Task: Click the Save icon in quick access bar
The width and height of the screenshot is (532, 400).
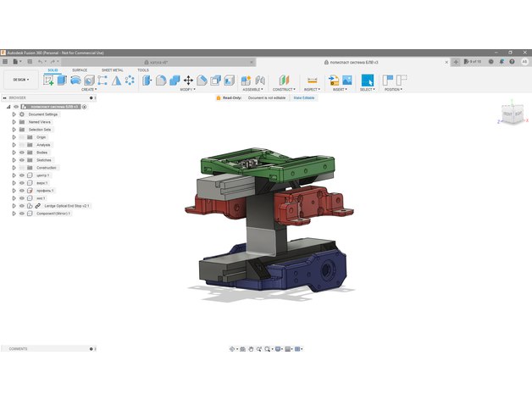Action: [x=30, y=62]
